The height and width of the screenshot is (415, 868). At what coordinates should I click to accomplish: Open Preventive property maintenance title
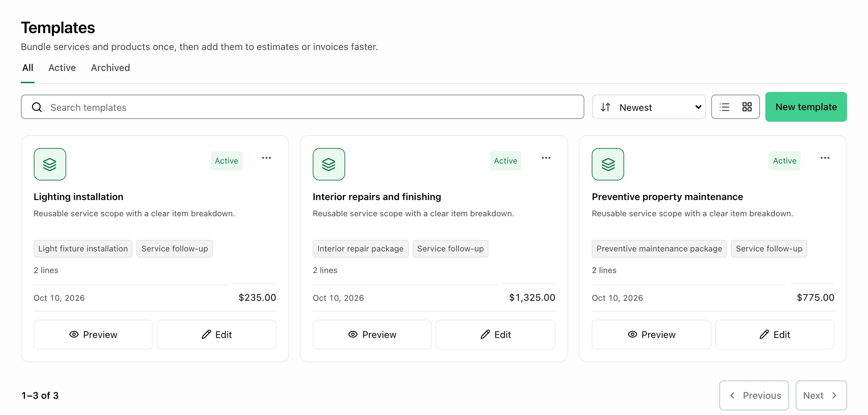(x=667, y=197)
